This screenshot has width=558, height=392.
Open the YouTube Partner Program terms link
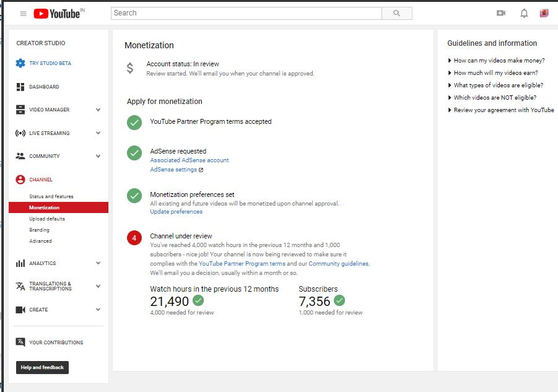(x=242, y=264)
